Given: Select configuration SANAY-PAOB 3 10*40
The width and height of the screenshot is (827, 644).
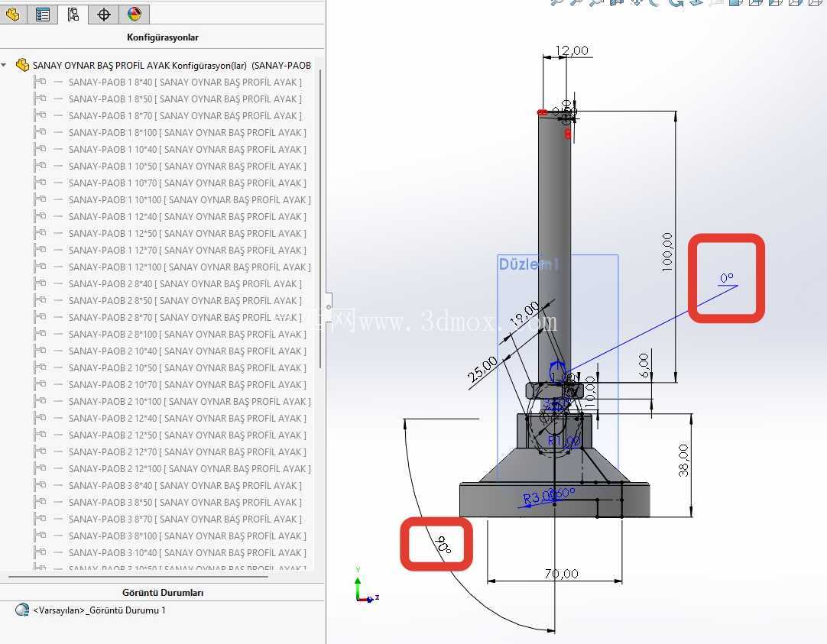Looking at the screenshot, I should tap(187, 553).
